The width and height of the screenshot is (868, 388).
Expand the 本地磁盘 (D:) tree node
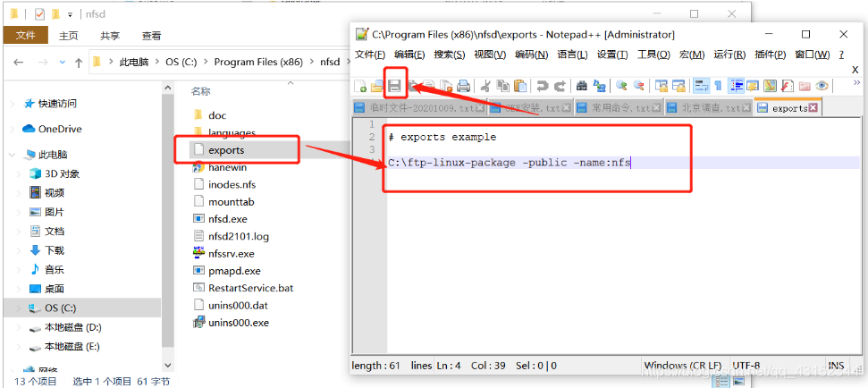point(21,327)
